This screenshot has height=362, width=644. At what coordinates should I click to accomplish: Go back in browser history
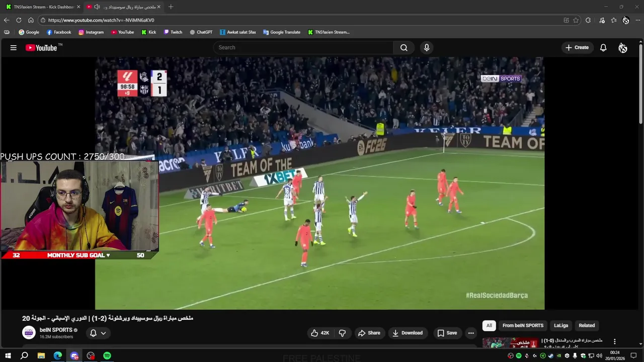(7, 20)
